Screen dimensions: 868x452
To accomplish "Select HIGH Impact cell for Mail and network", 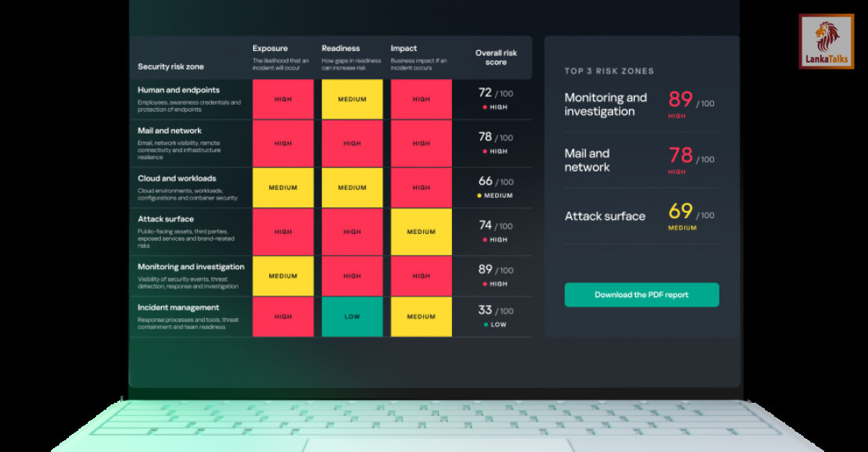I will [x=421, y=143].
